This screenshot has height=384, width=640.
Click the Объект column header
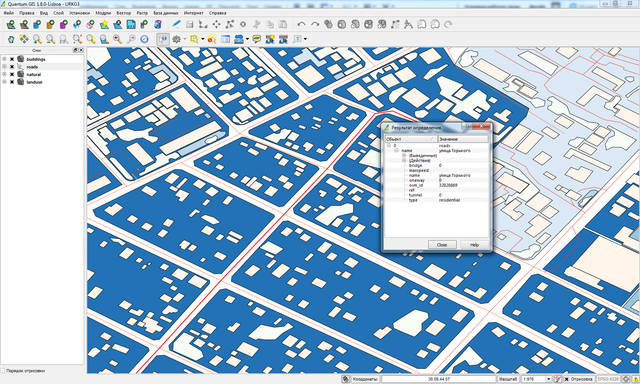click(411, 139)
